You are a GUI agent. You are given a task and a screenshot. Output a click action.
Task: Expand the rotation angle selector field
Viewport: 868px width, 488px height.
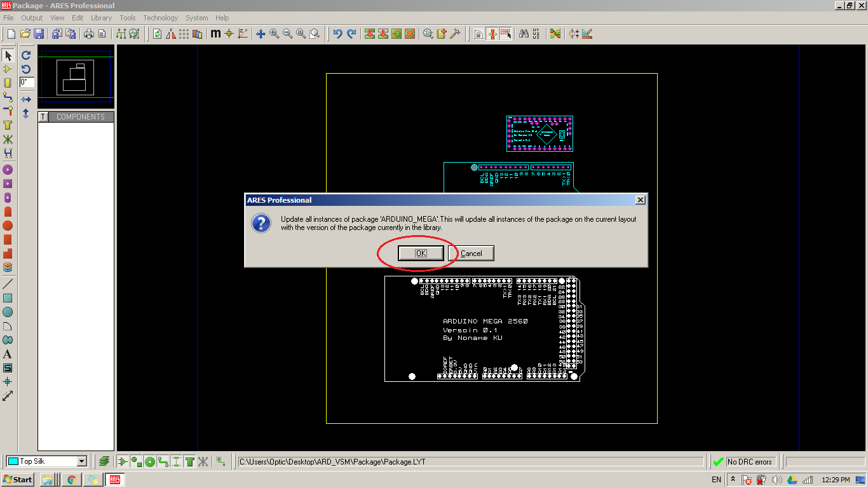click(27, 83)
